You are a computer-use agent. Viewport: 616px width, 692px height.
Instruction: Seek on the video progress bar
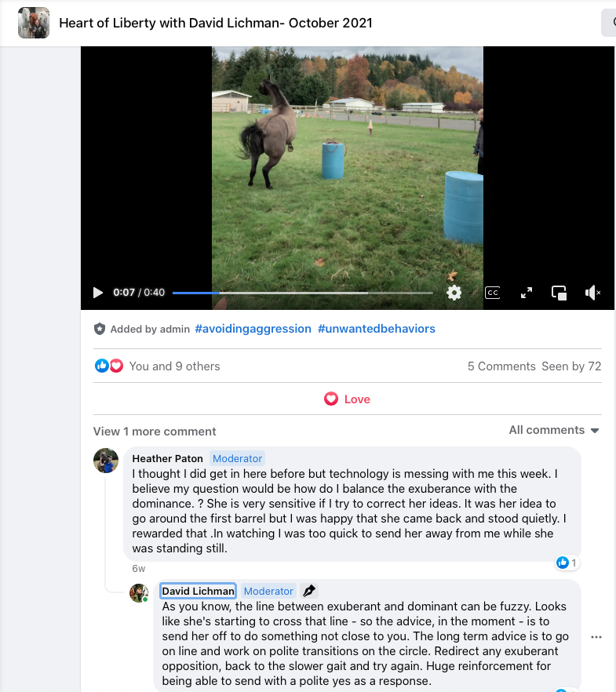(x=303, y=293)
